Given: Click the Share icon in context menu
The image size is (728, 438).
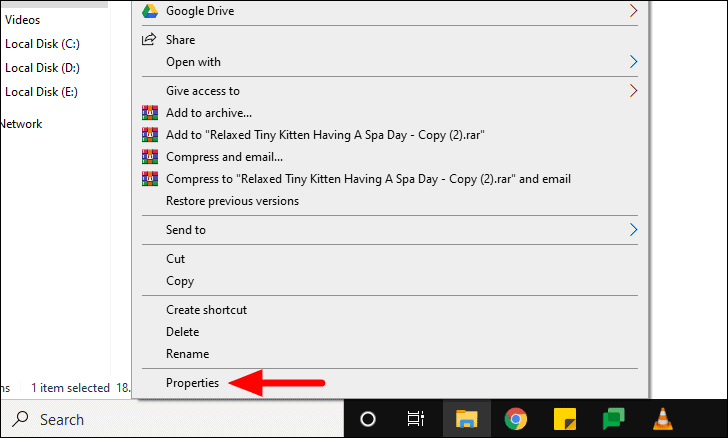Looking at the screenshot, I should (x=149, y=39).
